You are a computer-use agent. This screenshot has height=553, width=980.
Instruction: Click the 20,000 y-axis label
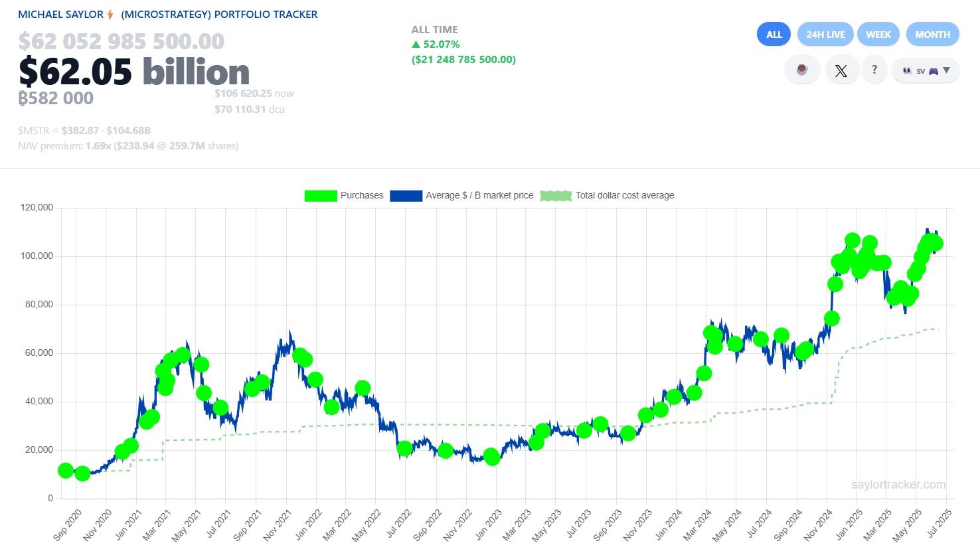tap(40, 450)
